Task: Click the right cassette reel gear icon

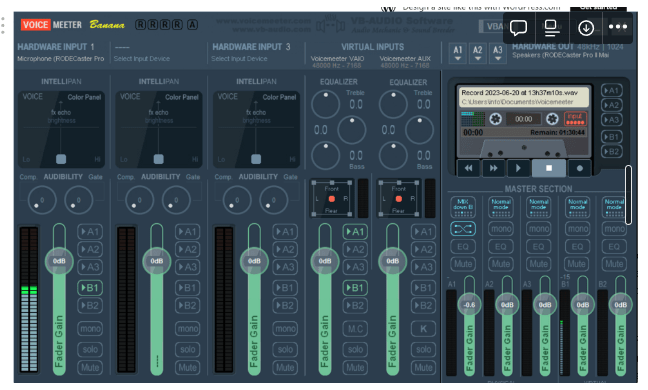Action: pos(552,119)
